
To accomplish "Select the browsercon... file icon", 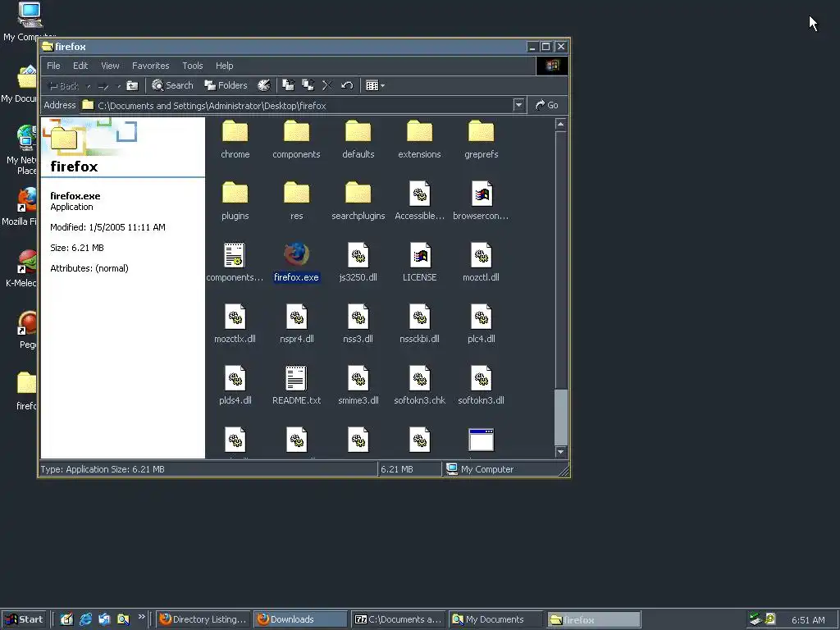I will tap(481, 201).
